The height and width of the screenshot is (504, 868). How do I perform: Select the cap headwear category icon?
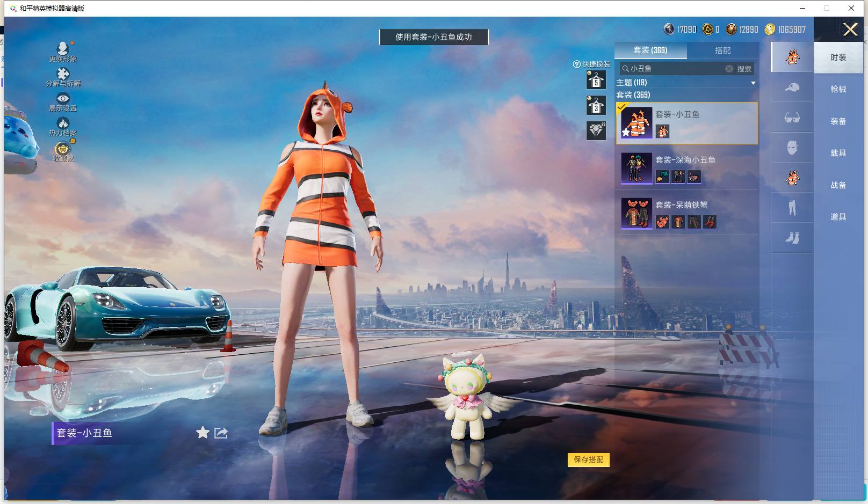tap(792, 87)
